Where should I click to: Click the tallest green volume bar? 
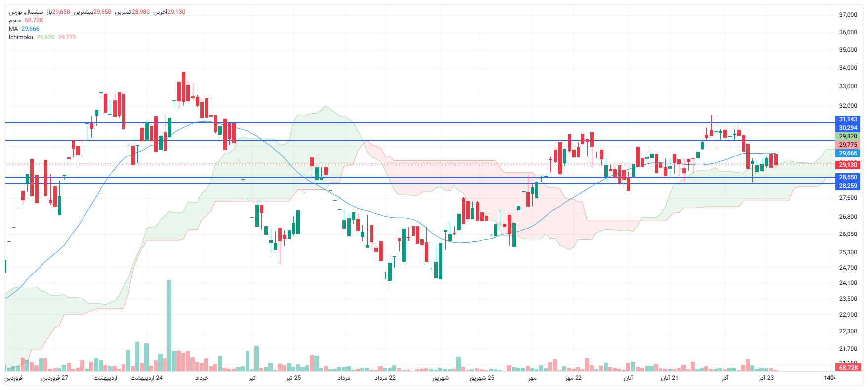pos(169,326)
